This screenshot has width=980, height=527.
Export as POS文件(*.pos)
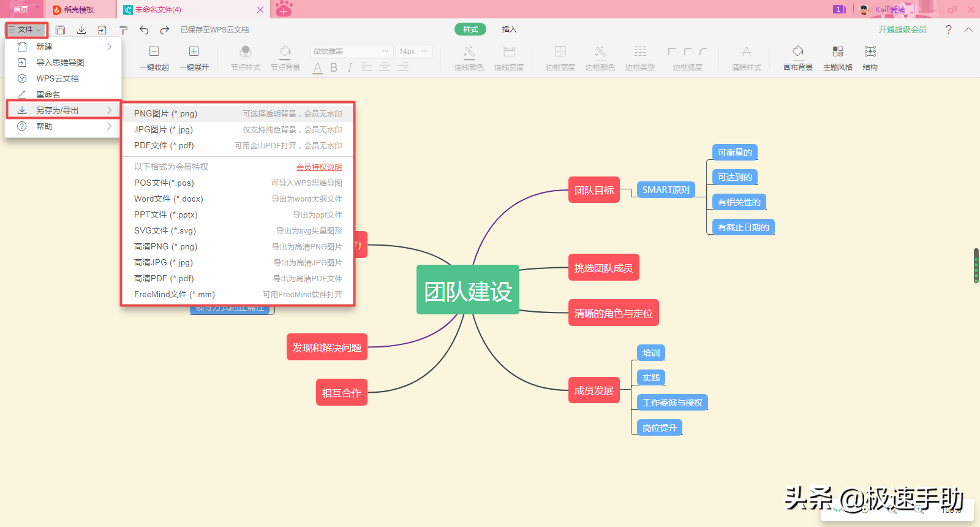pyautogui.click(x=238, y=183)
